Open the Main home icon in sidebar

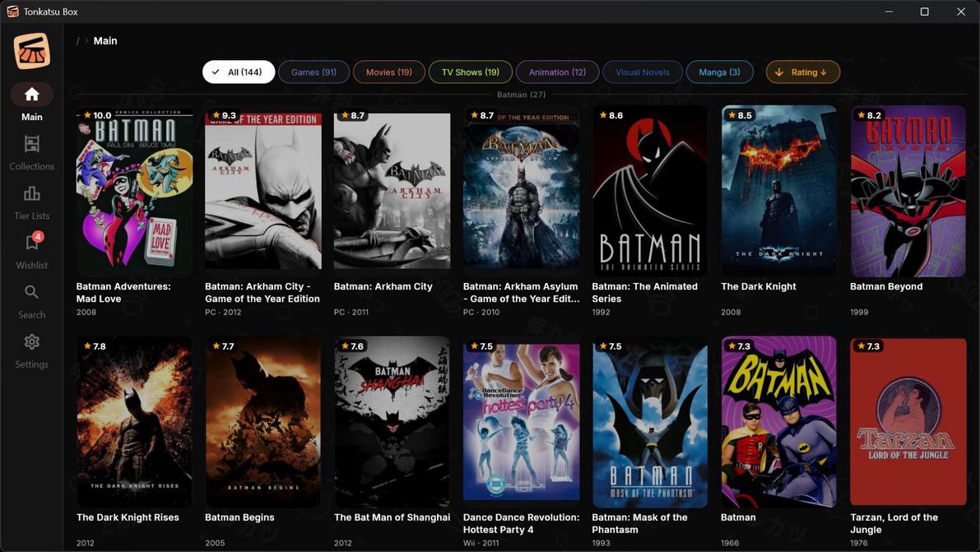point(31,95)
